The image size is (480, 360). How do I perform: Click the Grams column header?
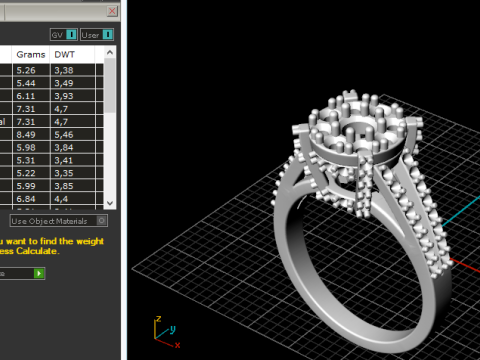pyautogui.click(x=31, y=54)
